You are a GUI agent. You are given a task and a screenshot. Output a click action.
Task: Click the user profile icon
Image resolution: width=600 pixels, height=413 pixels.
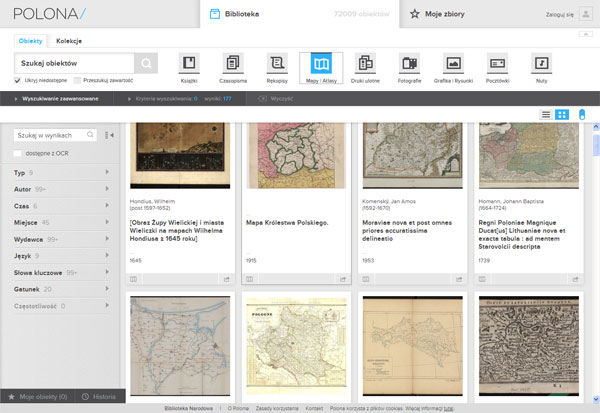pyautogui.click(x=585, y=14)
